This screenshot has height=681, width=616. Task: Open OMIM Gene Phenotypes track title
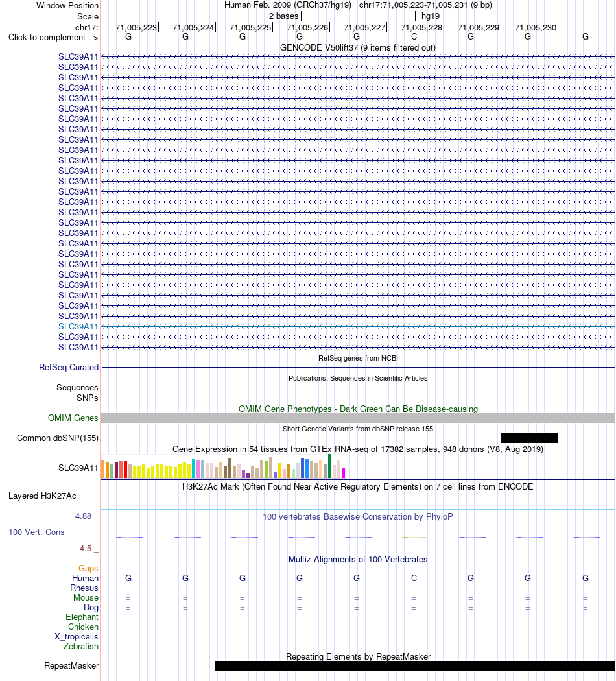tap(358, 409)
